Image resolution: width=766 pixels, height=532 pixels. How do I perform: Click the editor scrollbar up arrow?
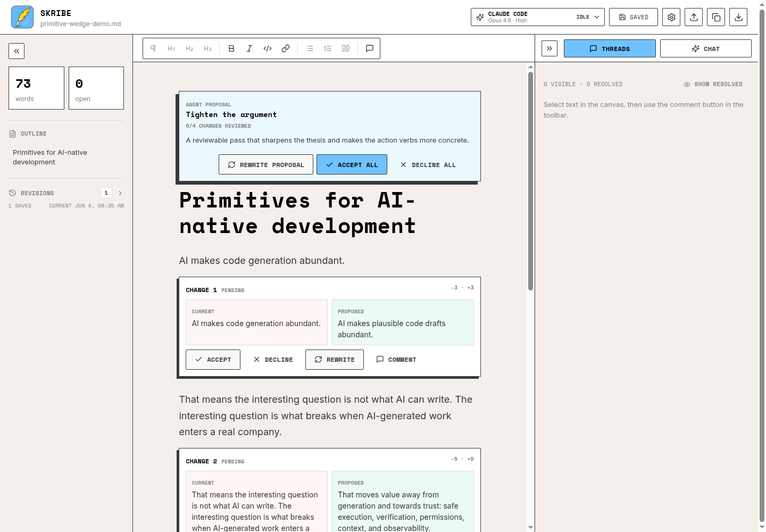coord(530,66)
